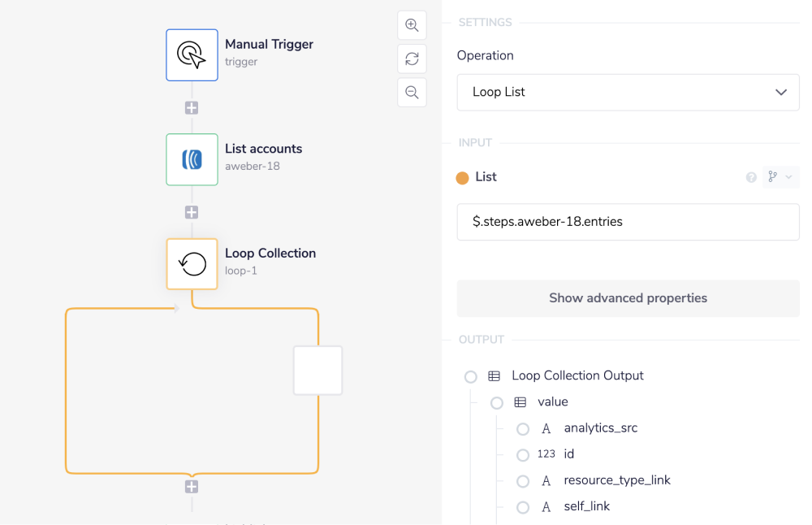Image resolution: width=812 pixels, height=525 pixels.
Task: Select the List accounts AWeber node icon
Action: pyautogui.click(x=192, y=159)
